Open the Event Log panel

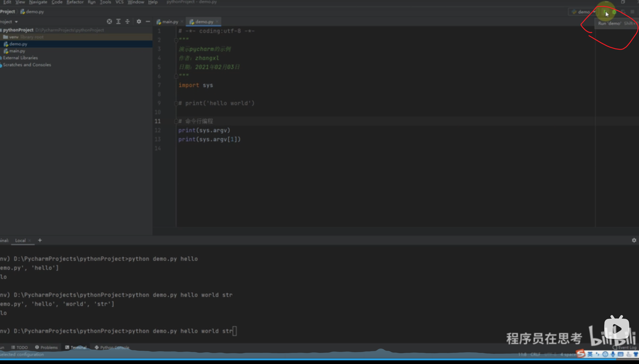click(x=624, y=348)
